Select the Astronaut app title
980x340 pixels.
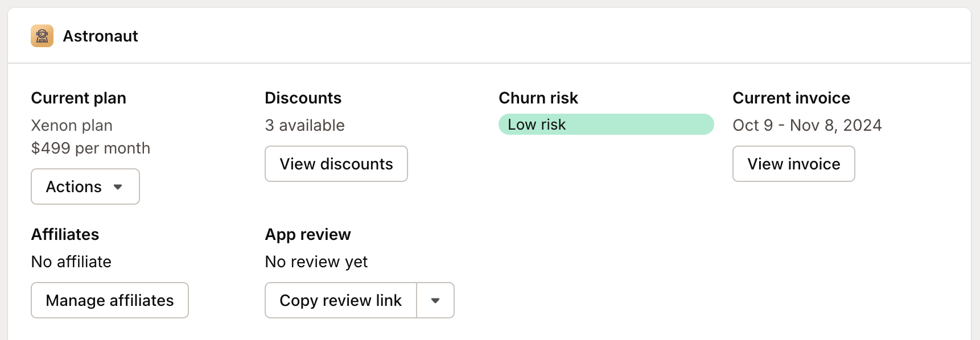[100, 36]
